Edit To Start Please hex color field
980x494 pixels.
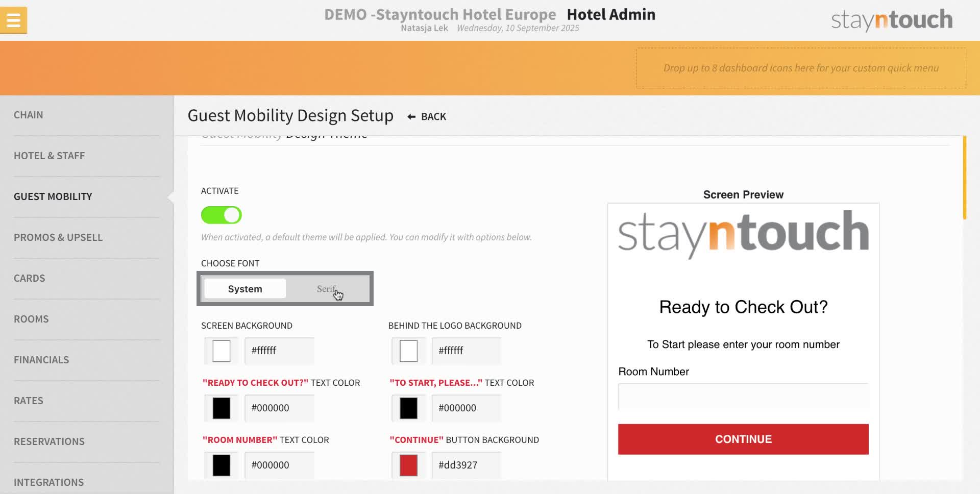(467, 408)
